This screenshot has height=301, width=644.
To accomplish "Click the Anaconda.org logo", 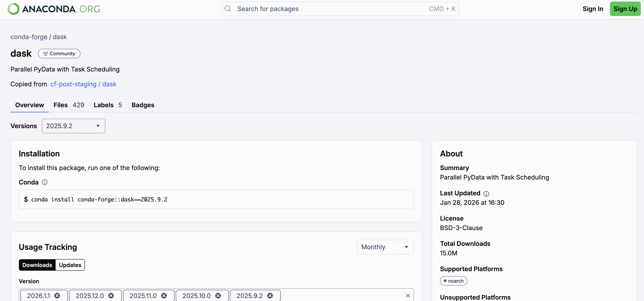I will 54,9.
